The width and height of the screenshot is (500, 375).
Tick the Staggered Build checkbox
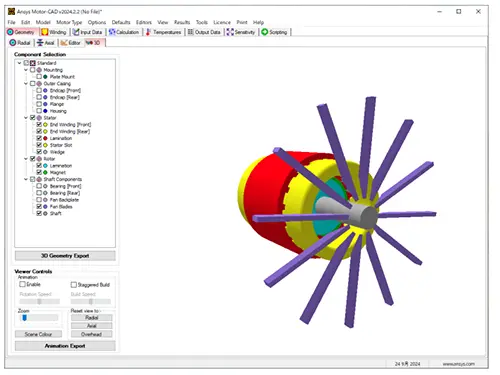coord(74,285)
